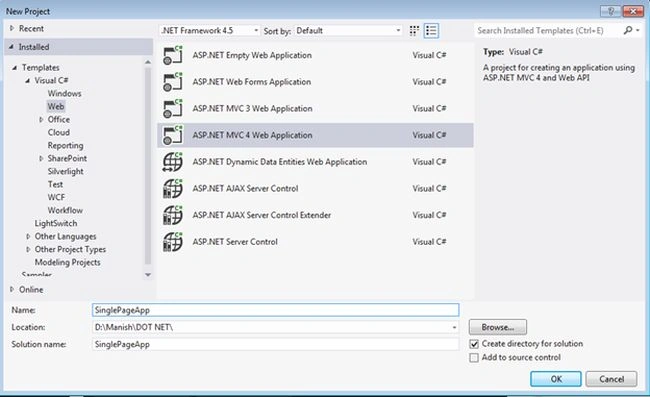Select the Web template category

click(x=56, y=107)
